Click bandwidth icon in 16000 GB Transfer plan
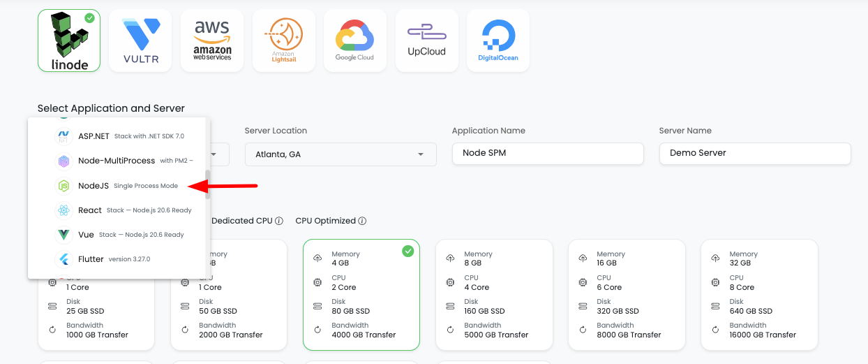Screen dimensions: 868x364 click(x=715, y=330)
